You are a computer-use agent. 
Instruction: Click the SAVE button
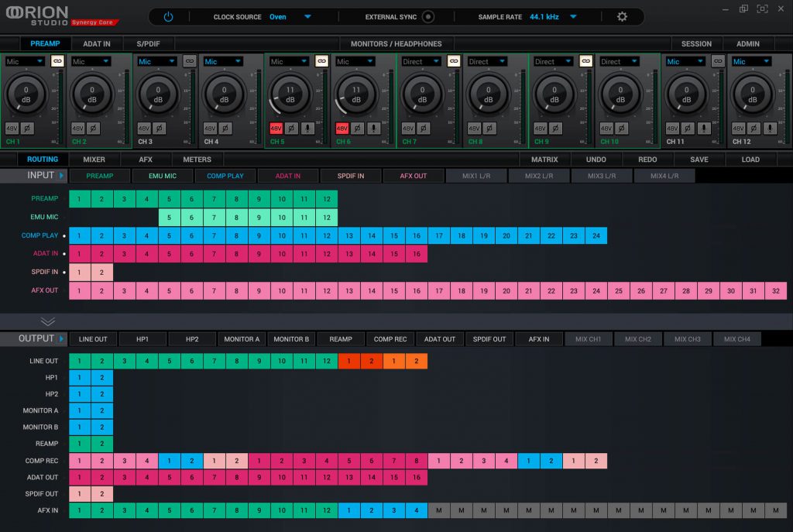pos(698,159)
